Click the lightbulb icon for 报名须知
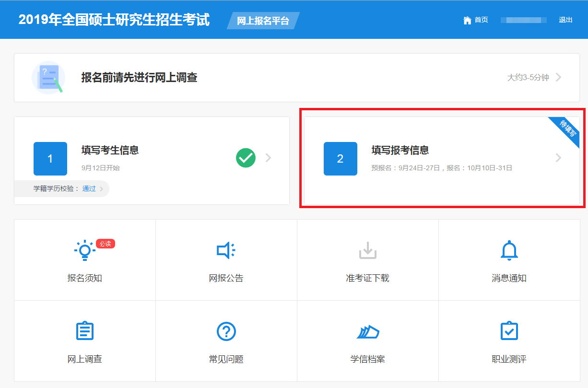Viewport: 588px width, 388px height. [x=85, y=250]
